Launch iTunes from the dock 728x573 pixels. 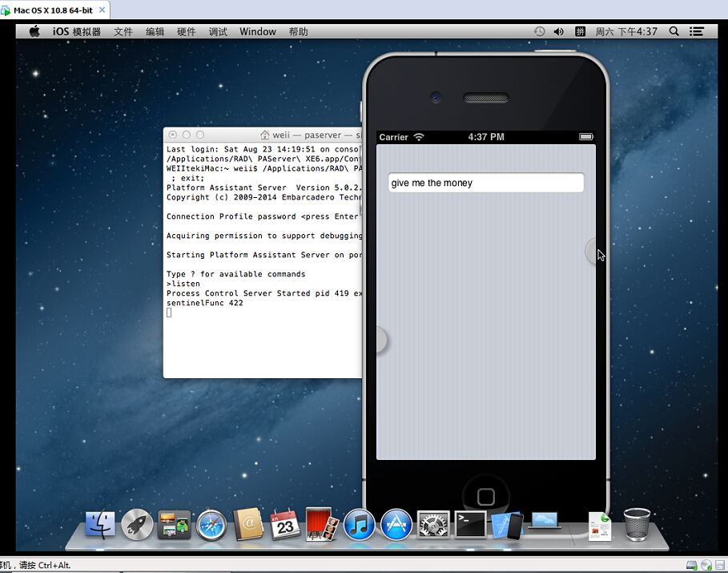coord(359,525)
